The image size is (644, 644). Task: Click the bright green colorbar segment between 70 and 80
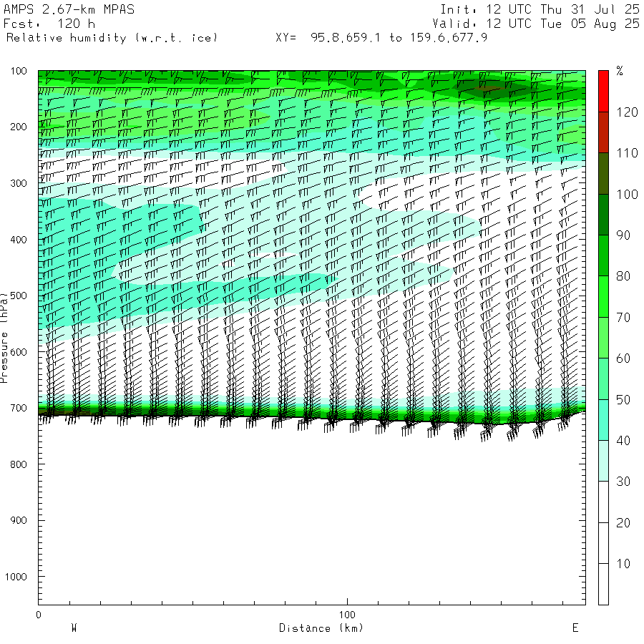603,296
